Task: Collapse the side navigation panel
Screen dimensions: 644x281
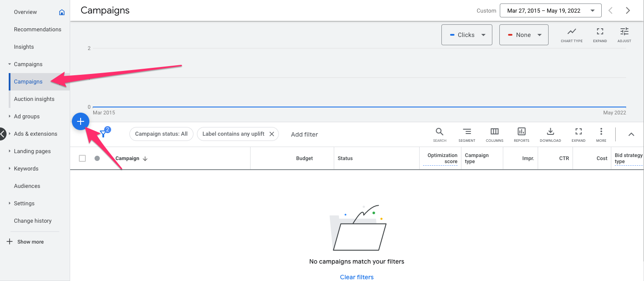Action: point(2,134)
